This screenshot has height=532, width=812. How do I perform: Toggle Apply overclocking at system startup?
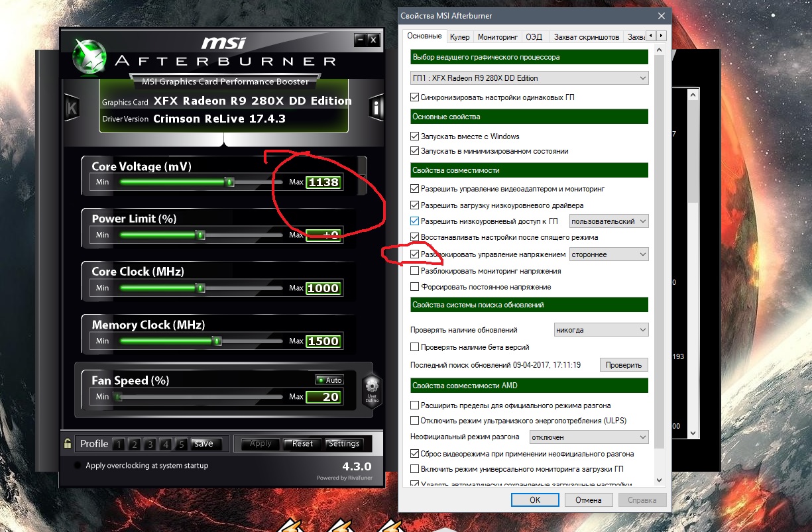[x=78, y=466]
